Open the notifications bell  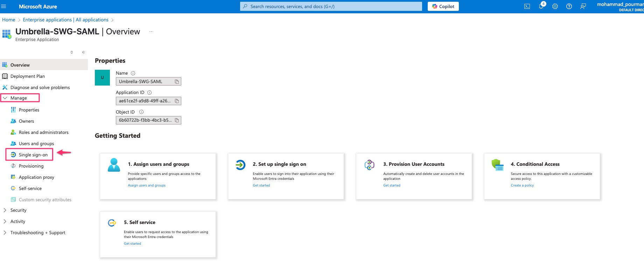tap(541, 6)
